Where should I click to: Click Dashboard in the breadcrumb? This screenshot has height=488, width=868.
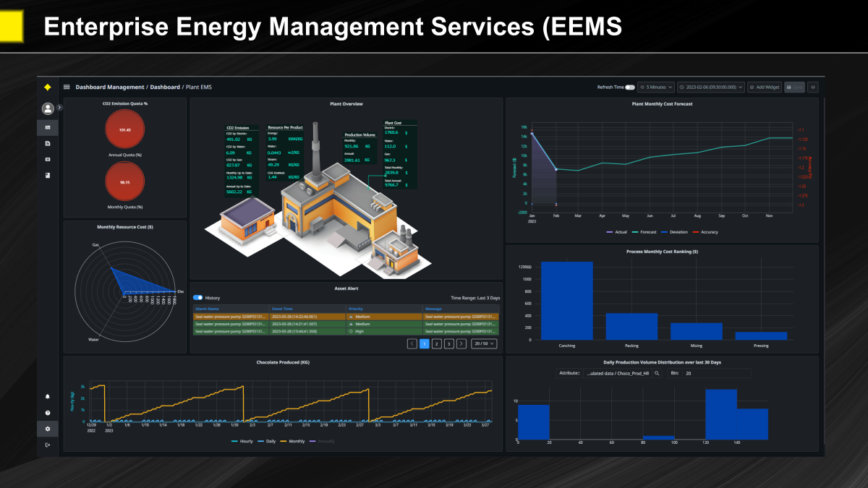(x=165, y=87)
